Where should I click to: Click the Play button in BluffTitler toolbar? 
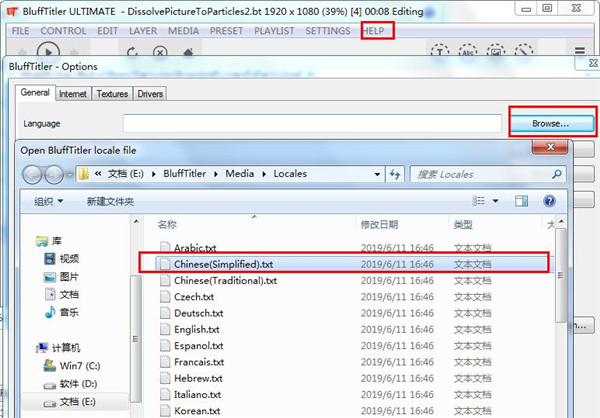[48, 51]
